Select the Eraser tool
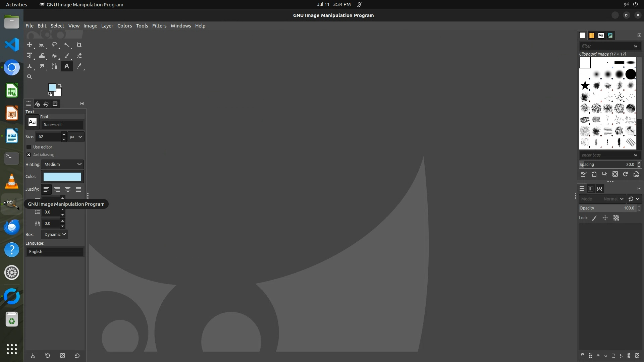644x362 pixels. tap(79, 56)
